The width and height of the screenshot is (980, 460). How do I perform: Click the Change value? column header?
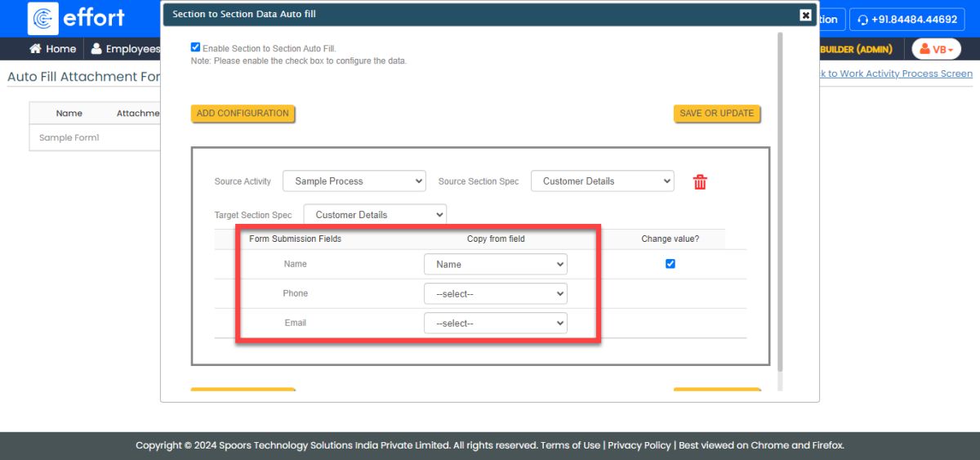pos(670,239)
